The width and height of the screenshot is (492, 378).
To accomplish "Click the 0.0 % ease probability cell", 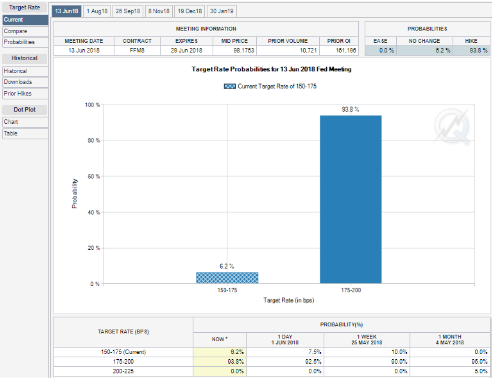I will (x=381, y=51).
